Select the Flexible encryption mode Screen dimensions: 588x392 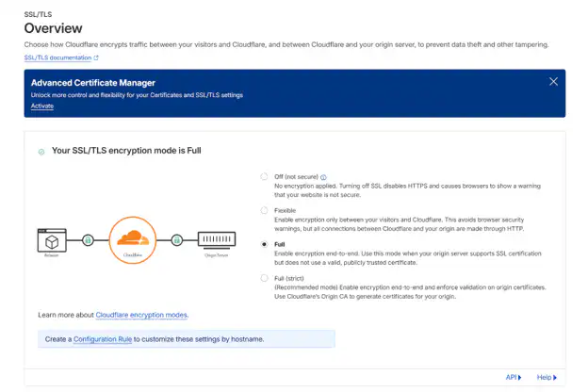tap(264, 210)
